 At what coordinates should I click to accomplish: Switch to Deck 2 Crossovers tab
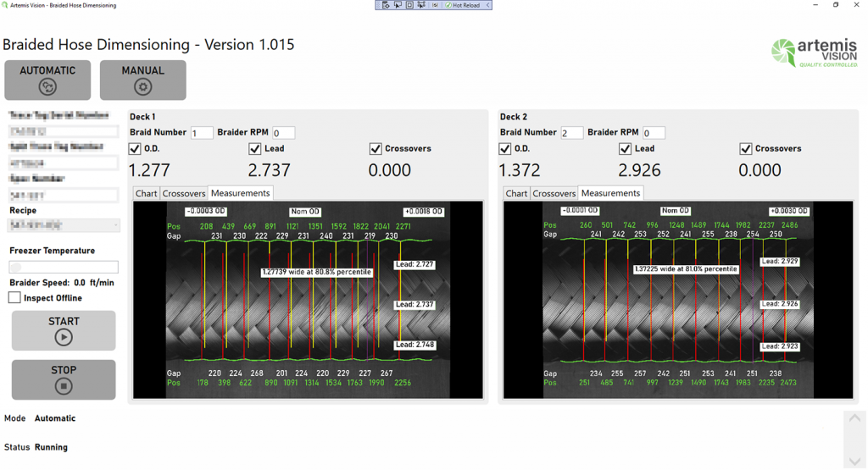coord(554,194)
